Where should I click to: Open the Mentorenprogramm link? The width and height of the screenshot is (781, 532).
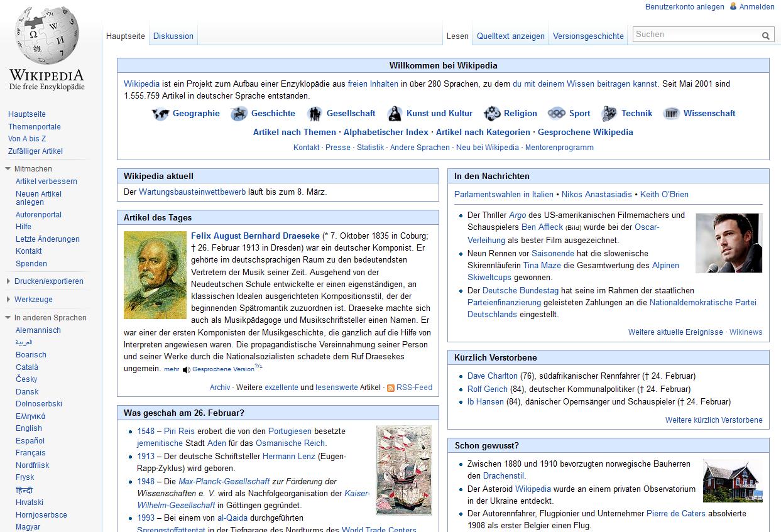[559, 148]
